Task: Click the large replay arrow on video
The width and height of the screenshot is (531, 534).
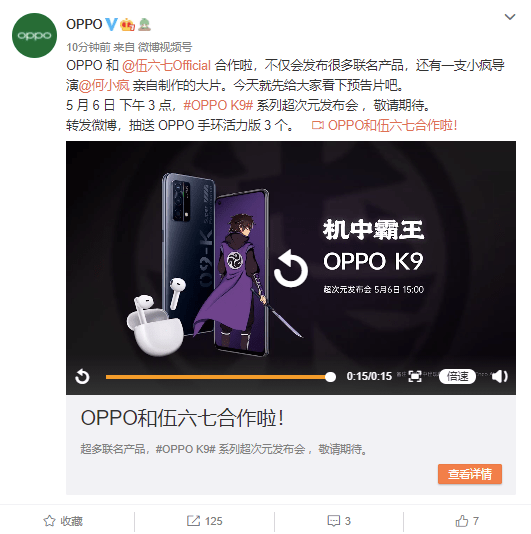Action: (291, 268)
